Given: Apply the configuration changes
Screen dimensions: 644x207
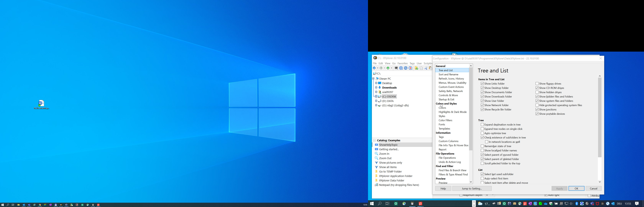Looking at the screenshot, I should pos(559,188).
